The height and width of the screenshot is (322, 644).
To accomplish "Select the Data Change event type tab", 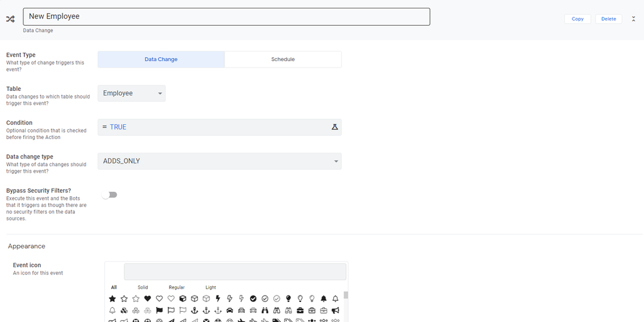I will pos(161,59).
